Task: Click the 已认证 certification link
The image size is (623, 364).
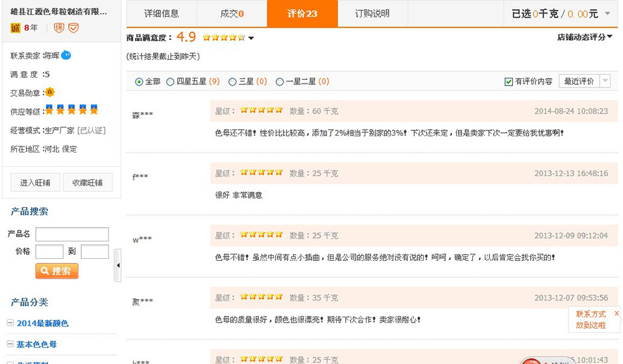Action: click(92, 130)
